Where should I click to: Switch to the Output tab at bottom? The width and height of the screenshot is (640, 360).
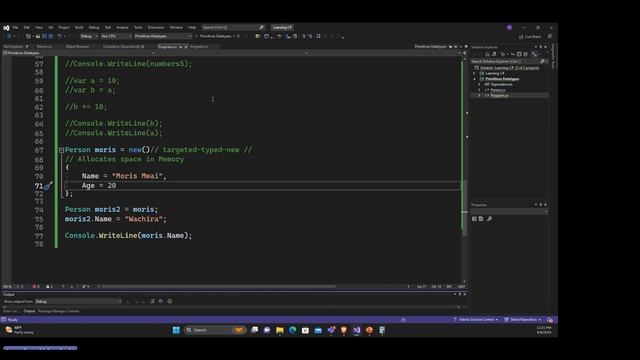tap(29, 311)
